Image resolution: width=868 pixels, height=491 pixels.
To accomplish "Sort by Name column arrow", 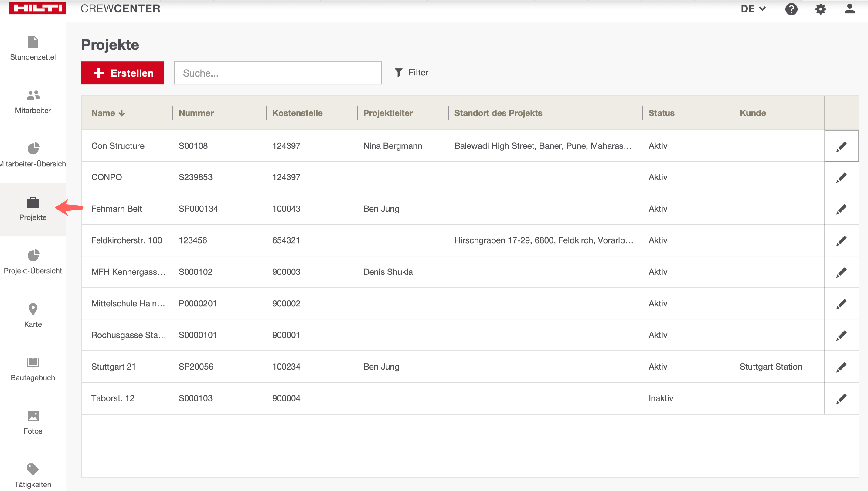I will pos(122,113).
